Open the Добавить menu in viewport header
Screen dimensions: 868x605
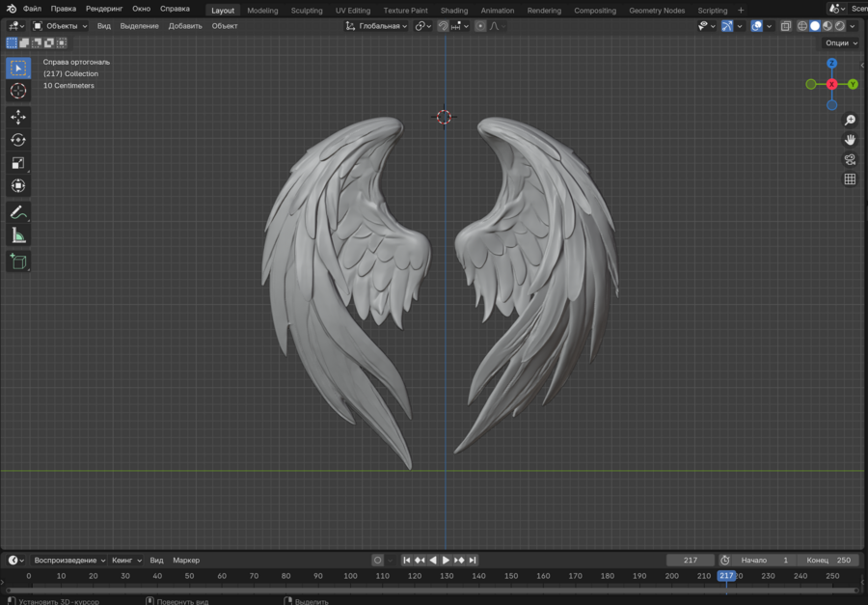(x=185, y=26)
